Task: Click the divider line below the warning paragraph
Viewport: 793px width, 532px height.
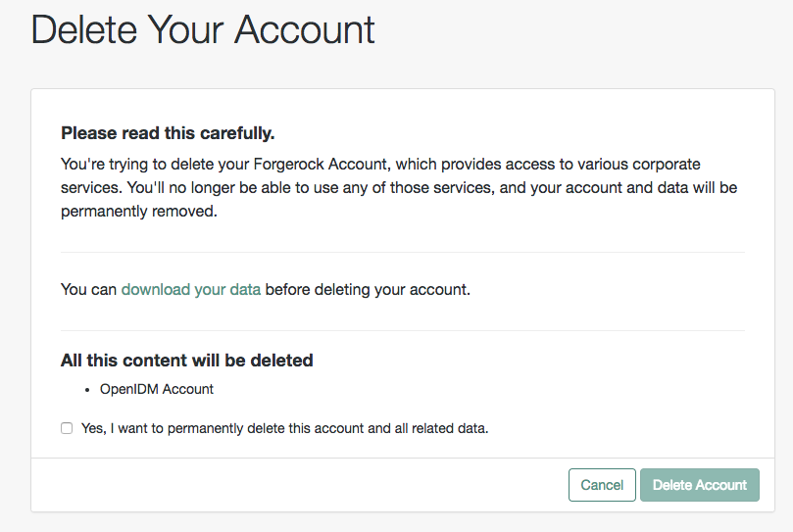Action: tap(403, 252)
